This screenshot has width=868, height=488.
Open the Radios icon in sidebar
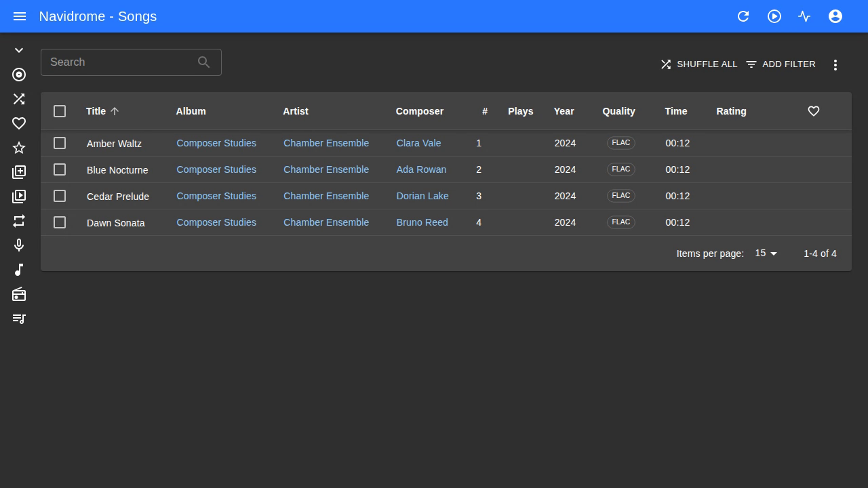[19, 294]
